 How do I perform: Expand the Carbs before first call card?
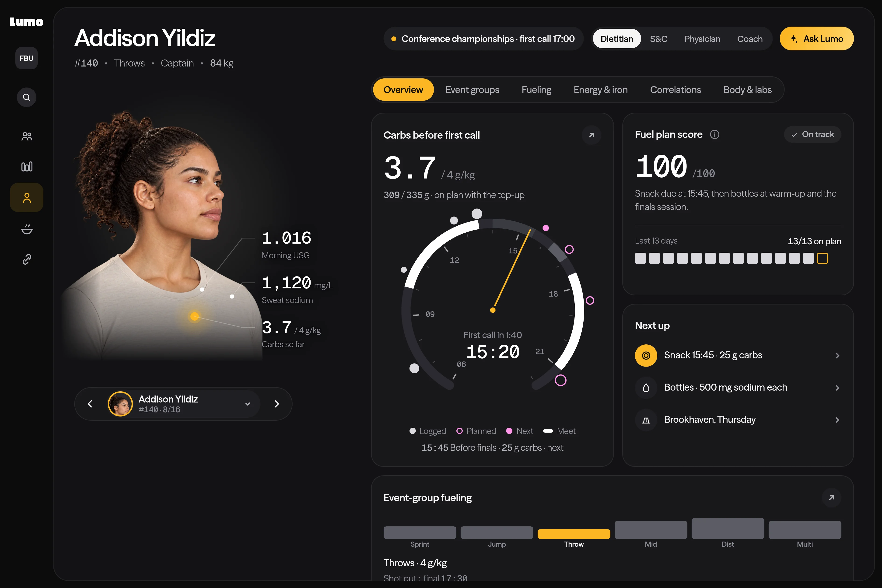591,135
